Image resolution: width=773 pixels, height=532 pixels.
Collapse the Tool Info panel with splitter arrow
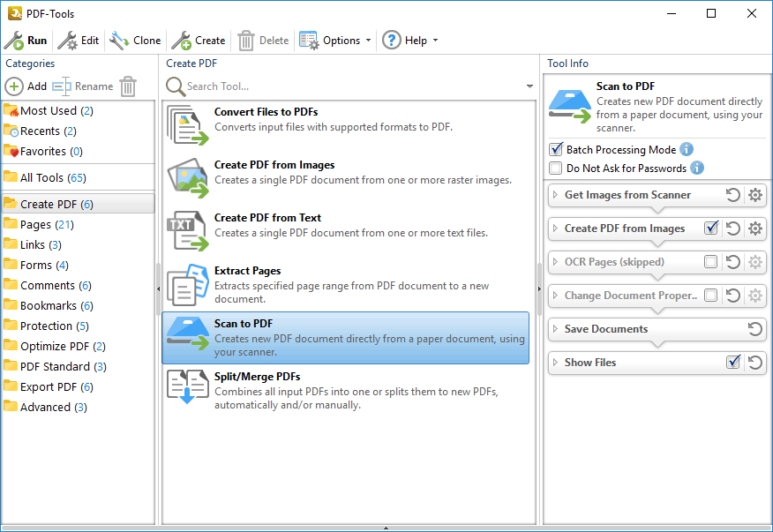(x=539, y=288)
